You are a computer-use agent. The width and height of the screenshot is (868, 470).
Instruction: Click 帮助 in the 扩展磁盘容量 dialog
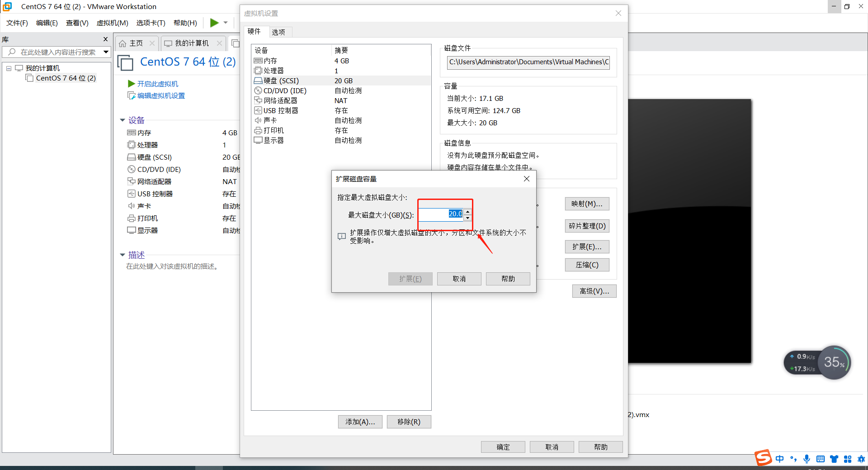coord(508,279)
